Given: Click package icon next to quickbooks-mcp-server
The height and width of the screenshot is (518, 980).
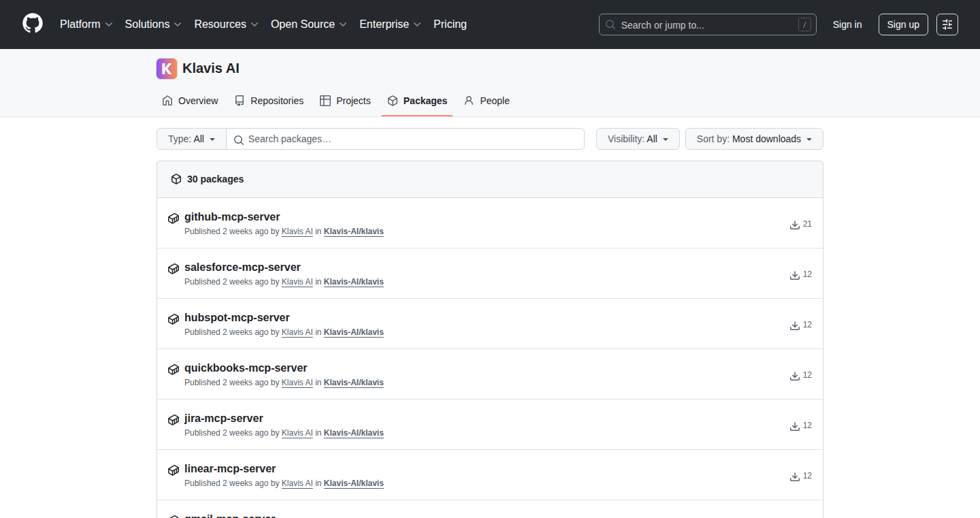Looking at the screenshot, I should (174, 370).
